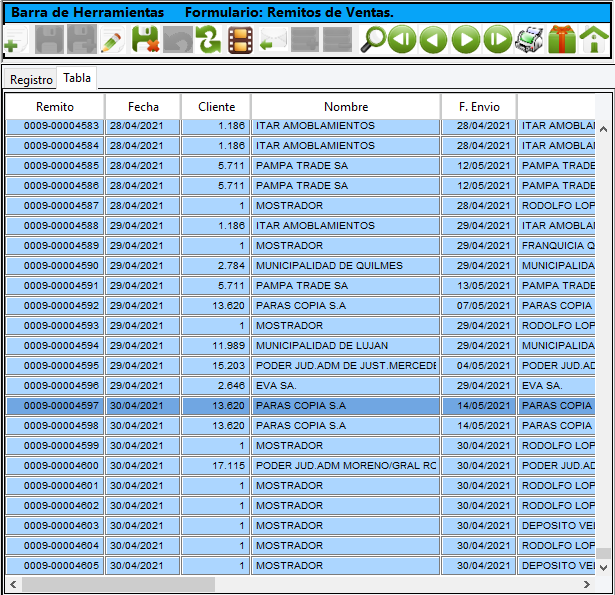Go to first record button
The image size is (615, 595).
pyautogui.click(x=402, y=40)
